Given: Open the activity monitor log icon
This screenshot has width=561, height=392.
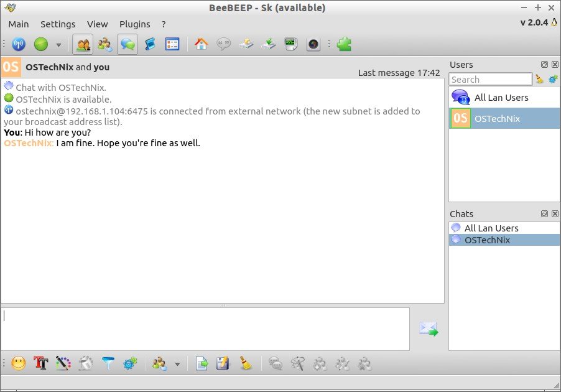Looking at the screenshot, I should click(x=291, y=44).
